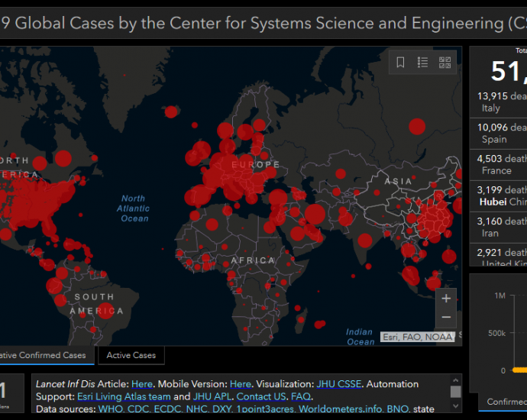Open the BNO data source link
This screenshot has height=420, width=527.
tap(397, 409)
